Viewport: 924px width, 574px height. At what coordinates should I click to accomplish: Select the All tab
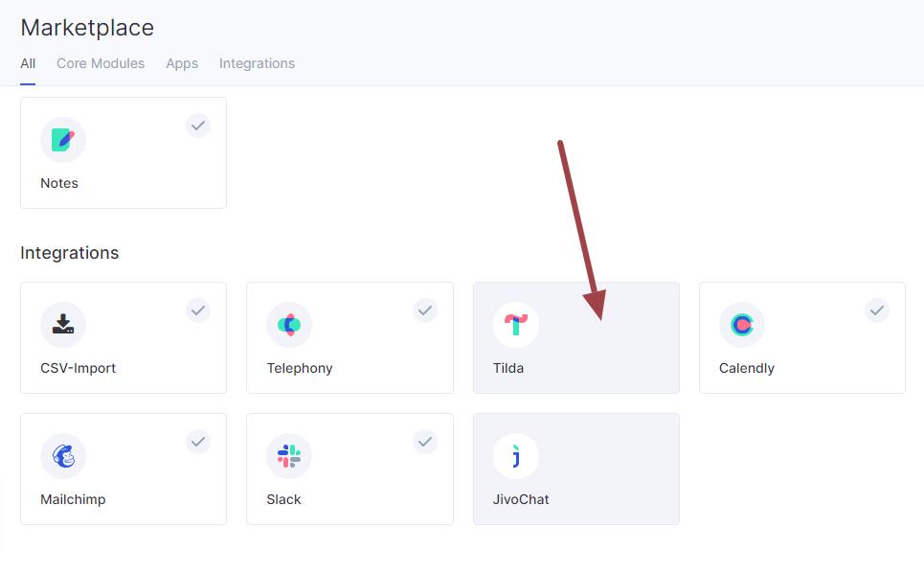click(28, 63)
